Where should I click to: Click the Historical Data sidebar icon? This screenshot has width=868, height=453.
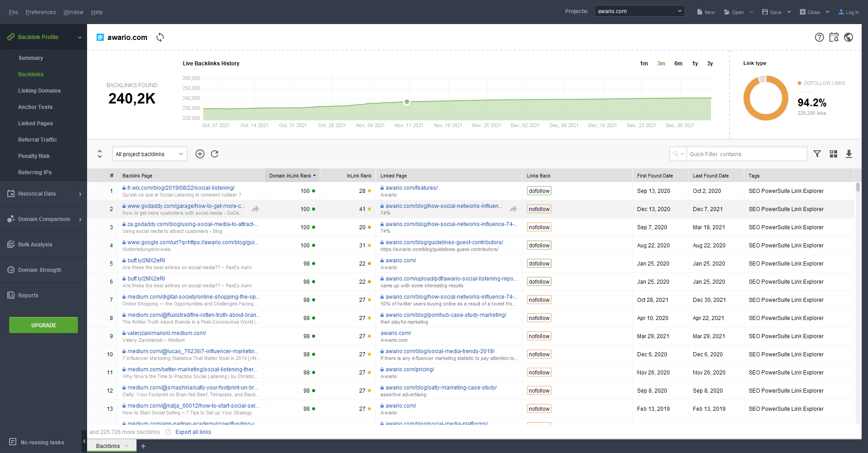click(x=11, y=193)
